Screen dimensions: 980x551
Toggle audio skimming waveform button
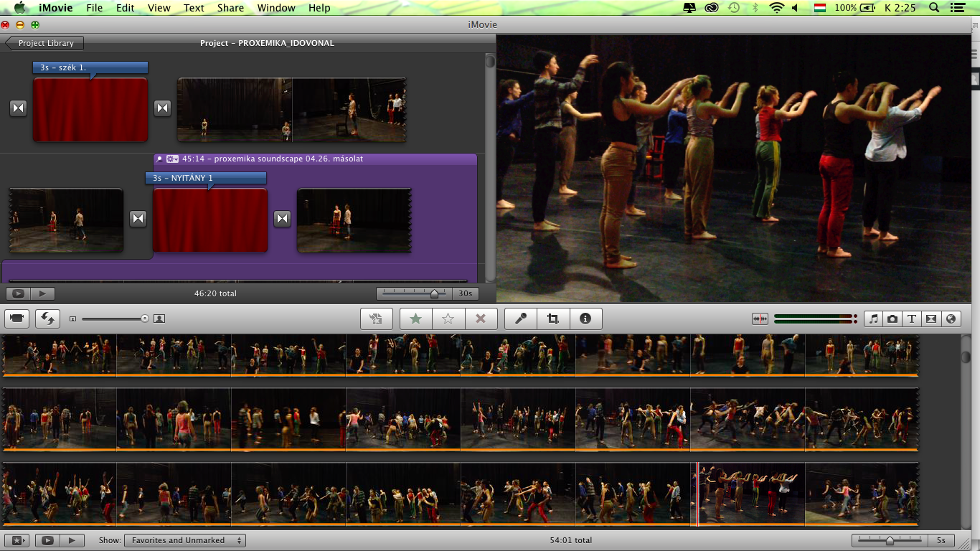(x=760, y=319)
